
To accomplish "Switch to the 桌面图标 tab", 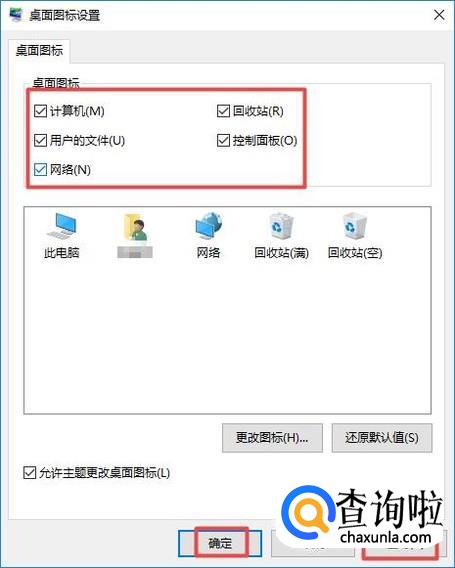I will pos(39,50).
